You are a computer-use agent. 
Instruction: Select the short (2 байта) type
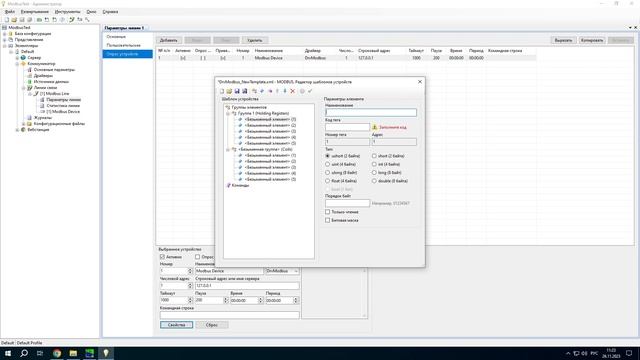pos(374,156)
